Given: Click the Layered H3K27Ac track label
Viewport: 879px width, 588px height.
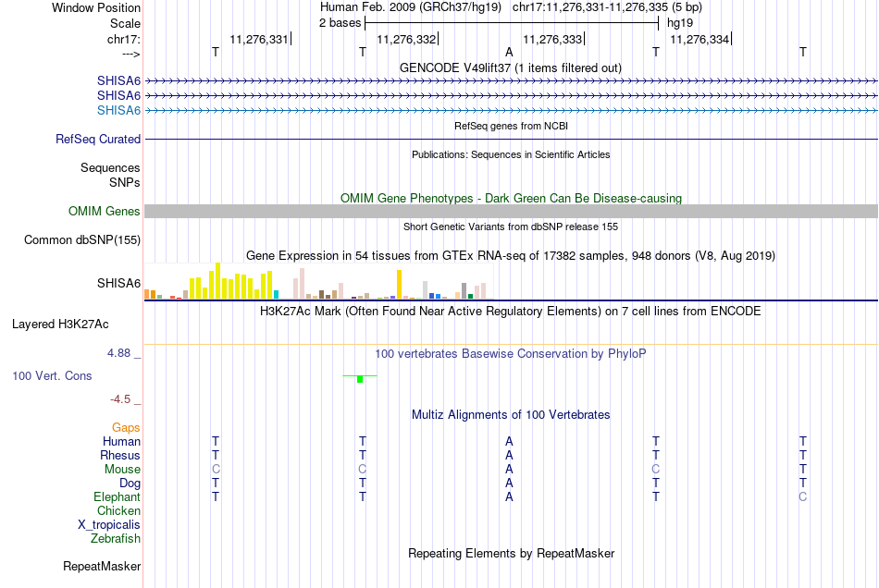Looking at the screenshot, I should coord(60,325).
